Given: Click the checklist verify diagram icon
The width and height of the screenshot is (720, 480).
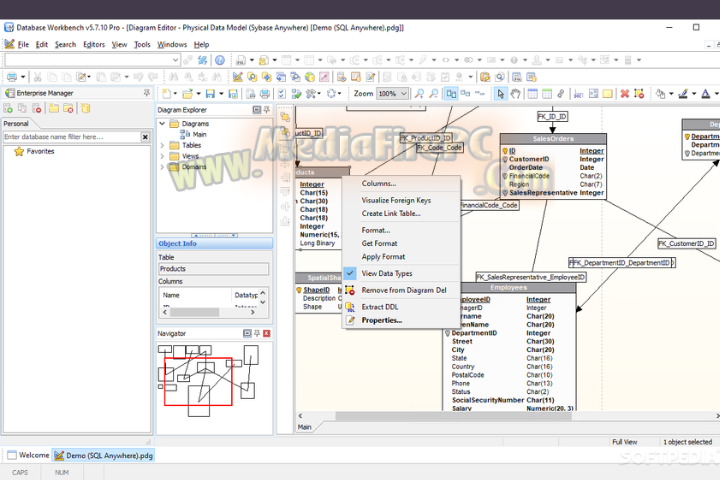Looking at the screenshot, I should tap(281, 94).
